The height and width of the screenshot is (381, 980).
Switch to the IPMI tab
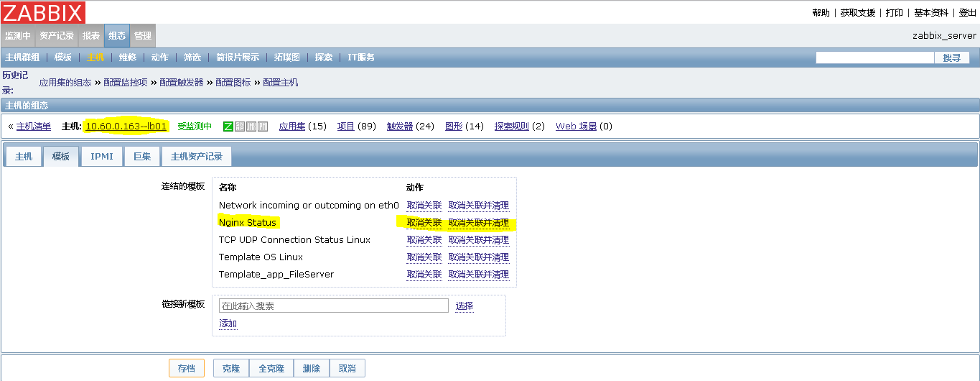pyautogui.click(x=102, y=156)
